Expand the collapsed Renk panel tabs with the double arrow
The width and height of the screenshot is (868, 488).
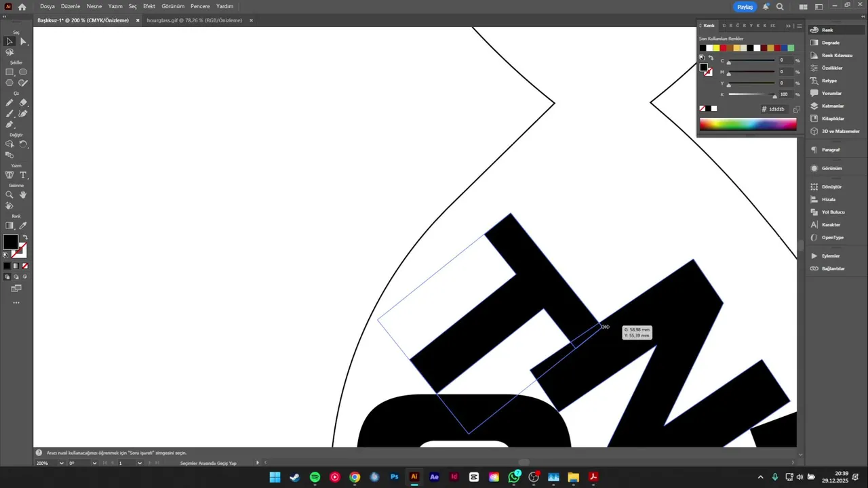pos(789,26)
